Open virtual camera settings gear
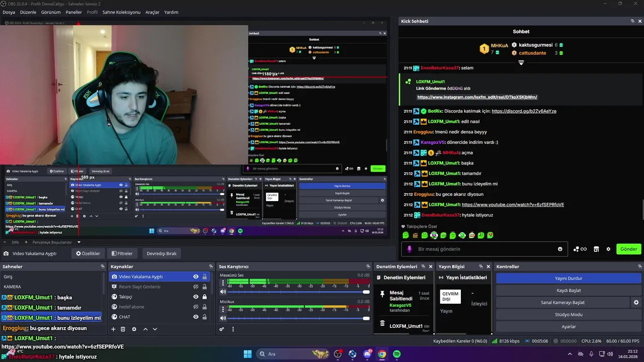 [636, 302]
